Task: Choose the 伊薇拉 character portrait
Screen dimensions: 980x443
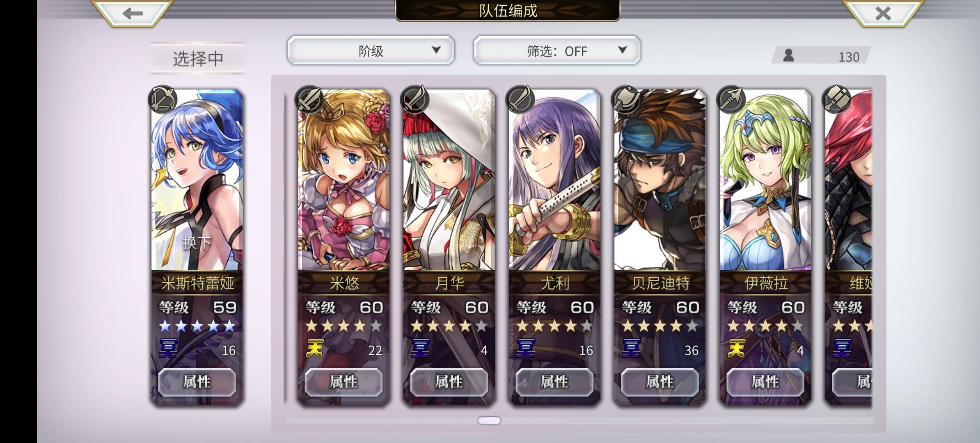Action: 765,180
